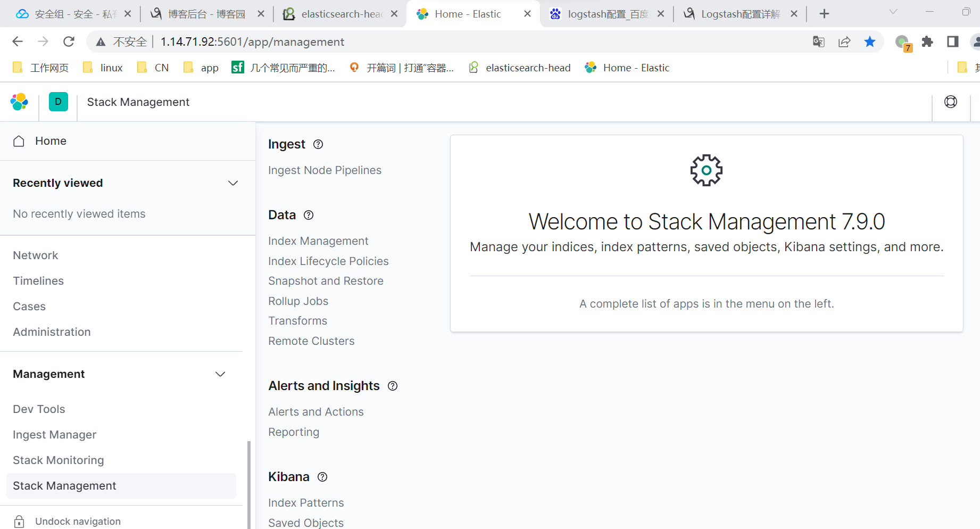Open Index Management
Screen dimensions: 980x529
pos(318,241)
